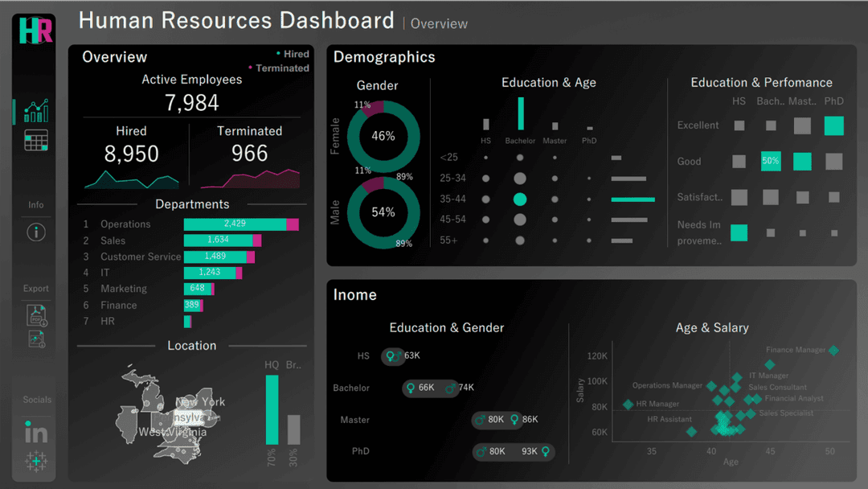Open the Info circle icon
The height and width of the screenshot is (489, 868).
[35, 232]
